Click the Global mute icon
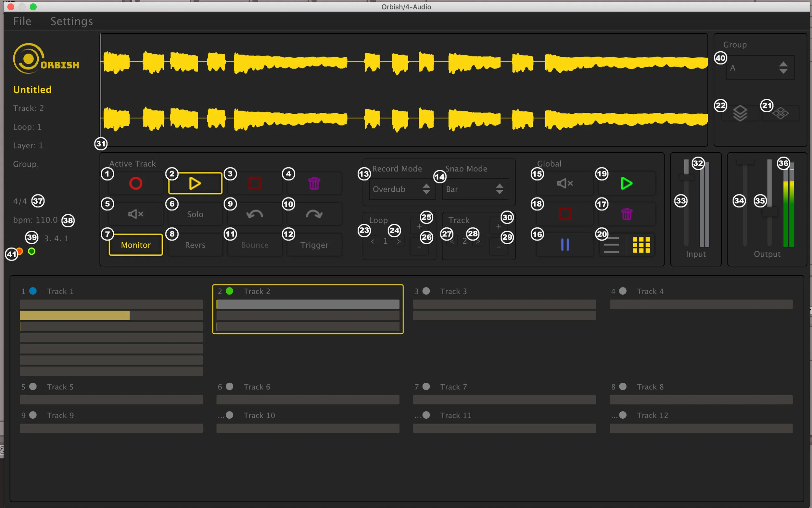 tap(565, 184)
